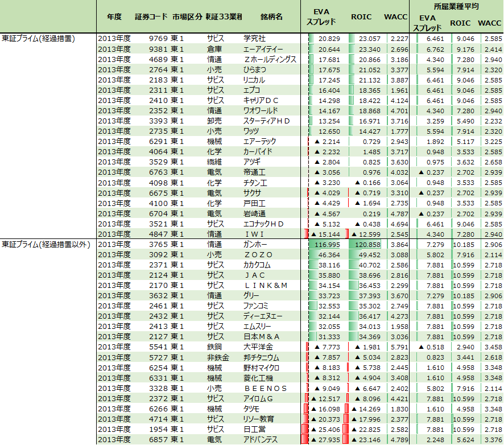Select the 東証プライム(経過措置以外) row group label
Screen dimensions: 504x445
(x=47, y=244)
